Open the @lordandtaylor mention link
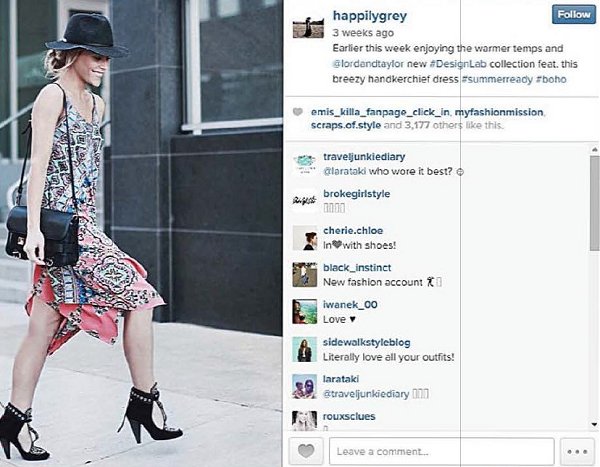Image resolution: width=600 pixels, height=467 pixels. pyautogui.click(x=368, y=64)
